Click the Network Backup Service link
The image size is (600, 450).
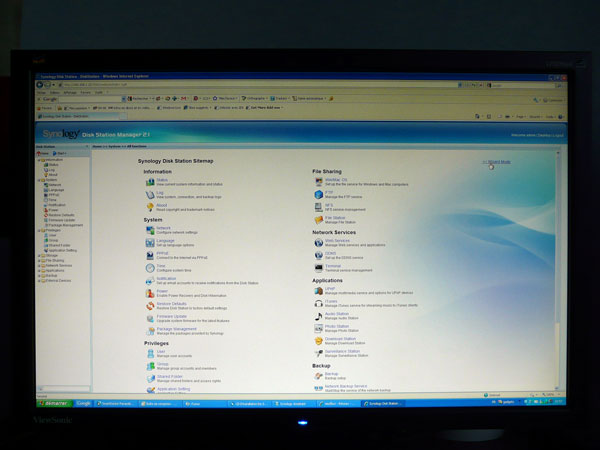(x=346, y=386)
